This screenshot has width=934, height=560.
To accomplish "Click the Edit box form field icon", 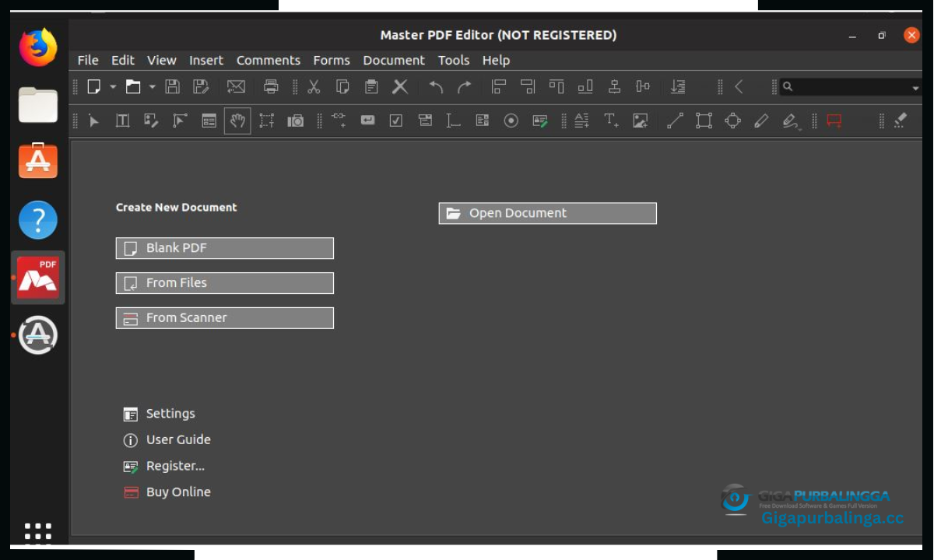I will click(x=367, y=121).
